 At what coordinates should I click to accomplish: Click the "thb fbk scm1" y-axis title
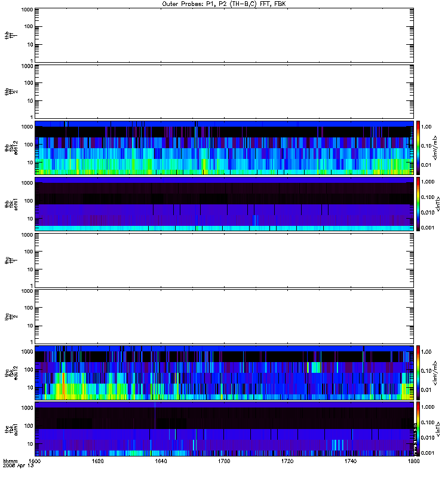[11, 204]
